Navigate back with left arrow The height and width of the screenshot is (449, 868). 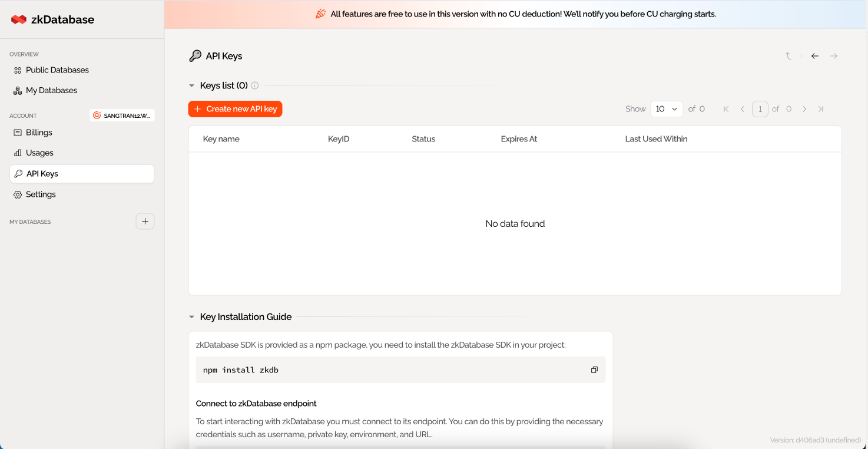point(815,56)
